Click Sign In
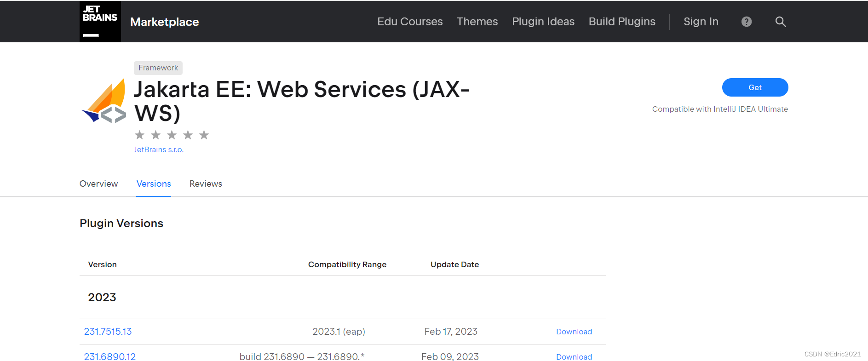Image resolution: width=868 pixels, height=361 pixels. (701, 22)
